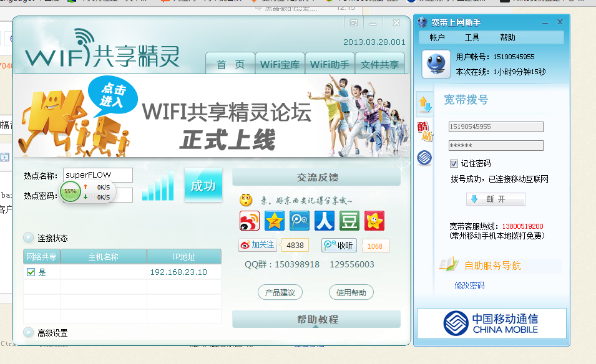
Task: Share via Tencent Weibo icon
Action: pos(300,221)
